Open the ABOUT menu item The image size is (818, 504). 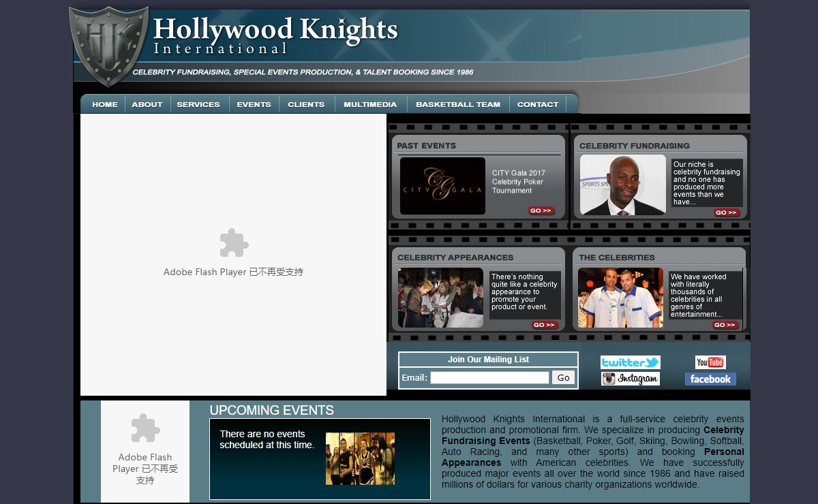coord(147,104)
